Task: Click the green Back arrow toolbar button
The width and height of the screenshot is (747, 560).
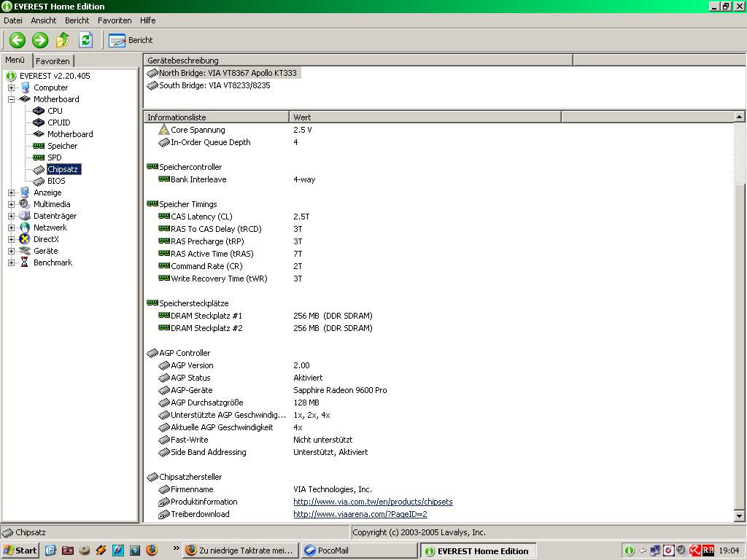Action: click(18, 40)
